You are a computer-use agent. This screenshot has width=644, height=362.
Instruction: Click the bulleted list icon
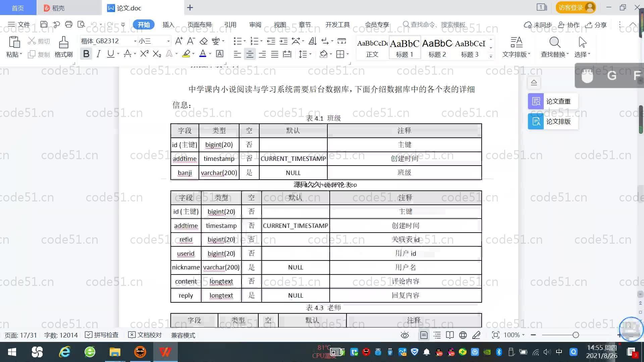(x=237, y=41)
